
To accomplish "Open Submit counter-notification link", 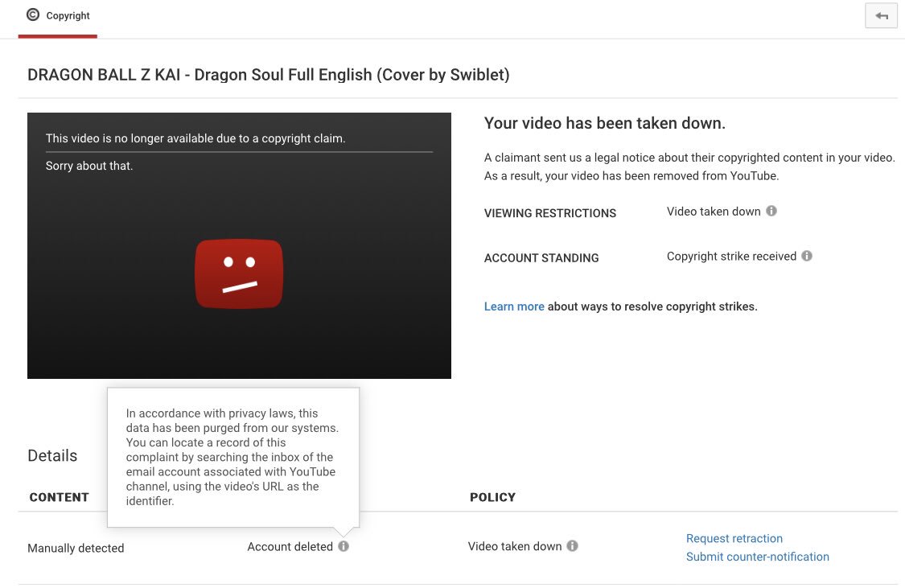I will point(757,557).
